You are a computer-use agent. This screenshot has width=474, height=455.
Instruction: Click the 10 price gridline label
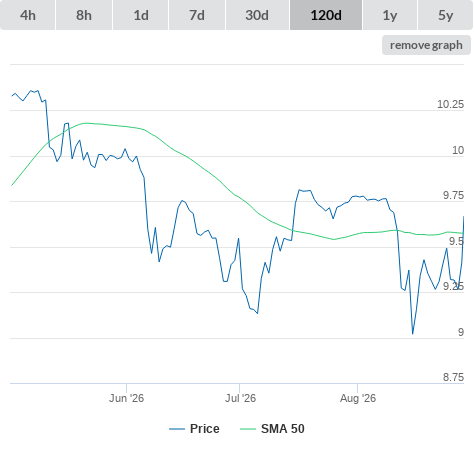tap(458, 150)
